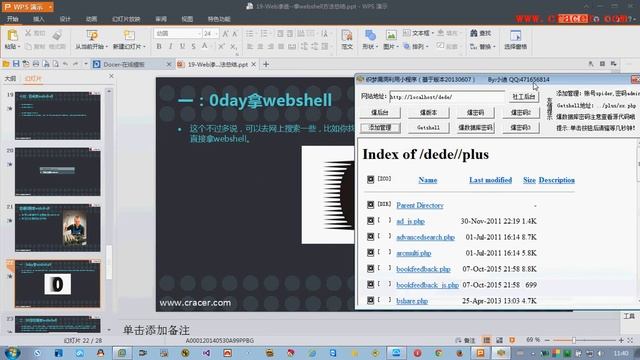Open the Slide Show ribbon tab
The image size is (640, 360).
(126, 19)
